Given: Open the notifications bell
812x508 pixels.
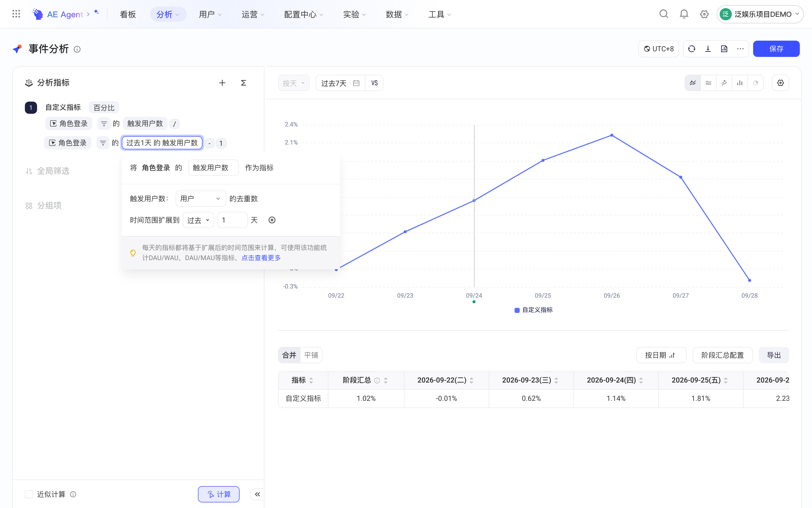Looking at the screenshot, I should (x=684, y=14).
